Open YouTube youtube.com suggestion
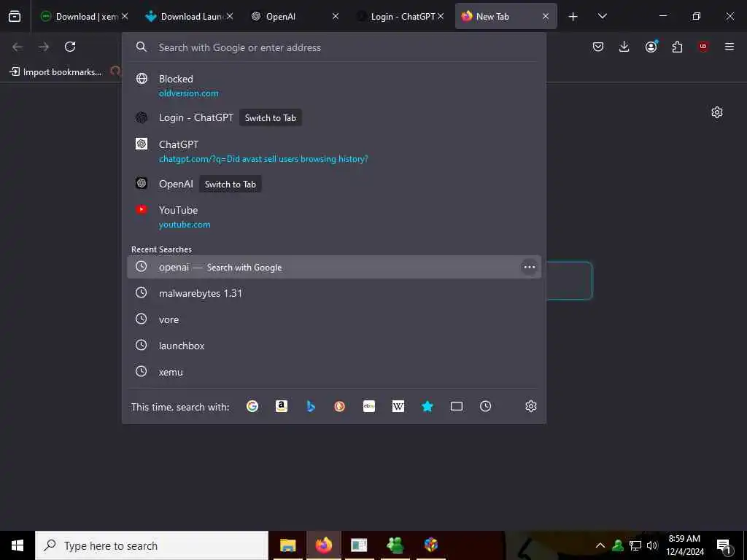 (333, 217)
